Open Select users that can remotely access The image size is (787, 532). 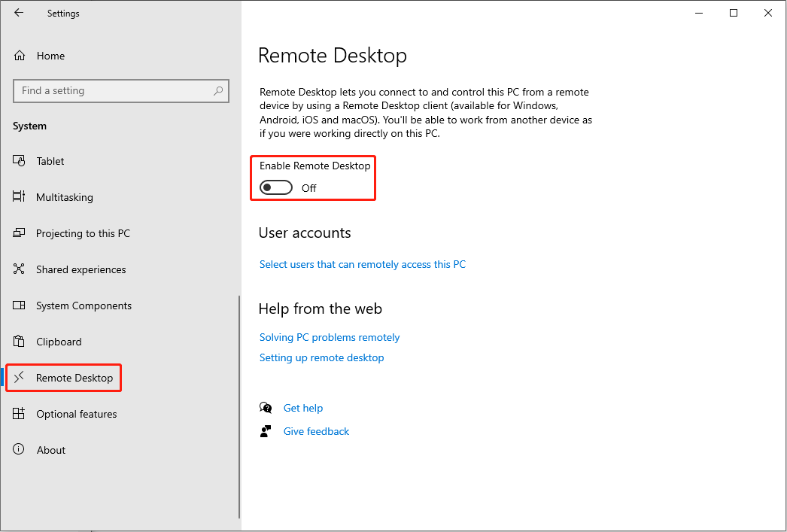click(362, 264)
